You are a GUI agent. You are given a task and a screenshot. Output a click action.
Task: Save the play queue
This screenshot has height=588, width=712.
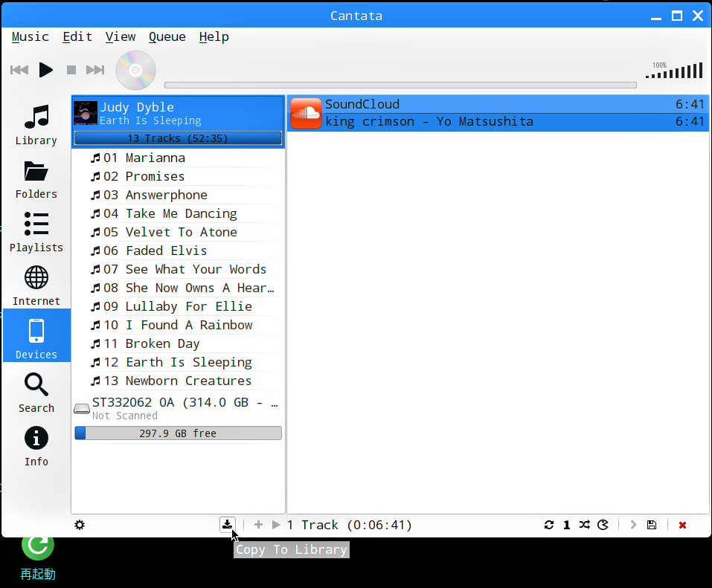coord(652,525)
